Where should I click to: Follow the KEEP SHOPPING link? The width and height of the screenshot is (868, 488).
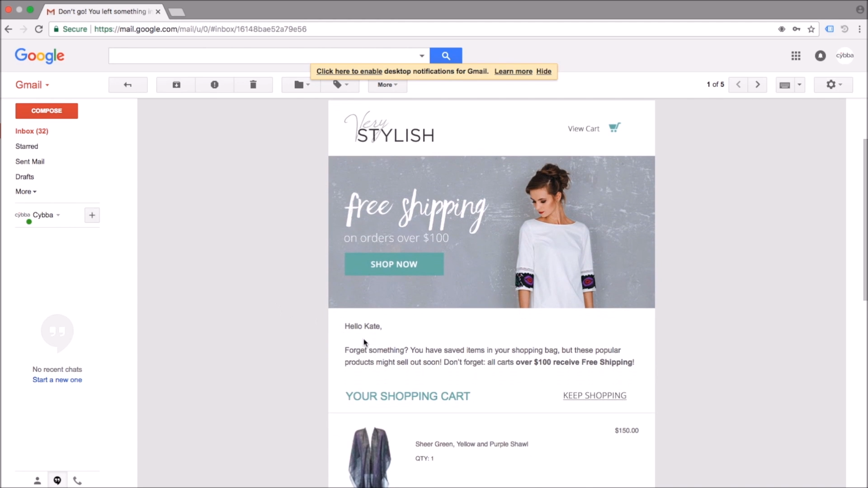[594, 395]
